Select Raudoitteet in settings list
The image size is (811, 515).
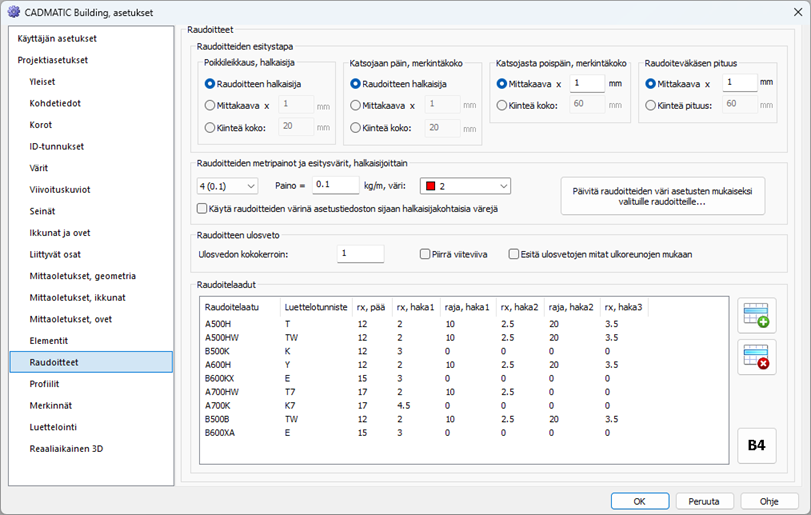91,362
